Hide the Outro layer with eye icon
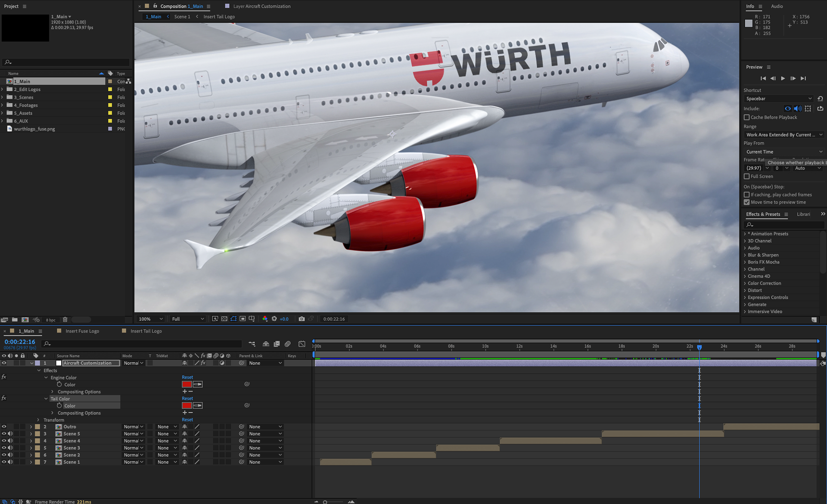Image resolution: width=827 pixels, height=504 pixels. [4, 427]
